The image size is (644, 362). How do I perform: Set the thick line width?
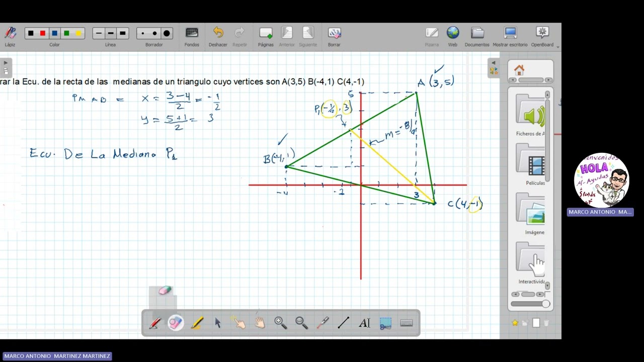tap(123, 34)
